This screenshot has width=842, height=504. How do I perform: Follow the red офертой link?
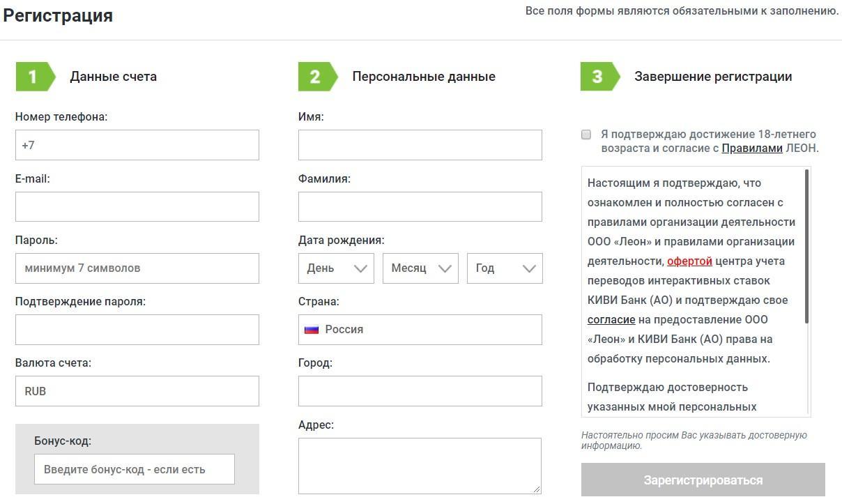689,261
